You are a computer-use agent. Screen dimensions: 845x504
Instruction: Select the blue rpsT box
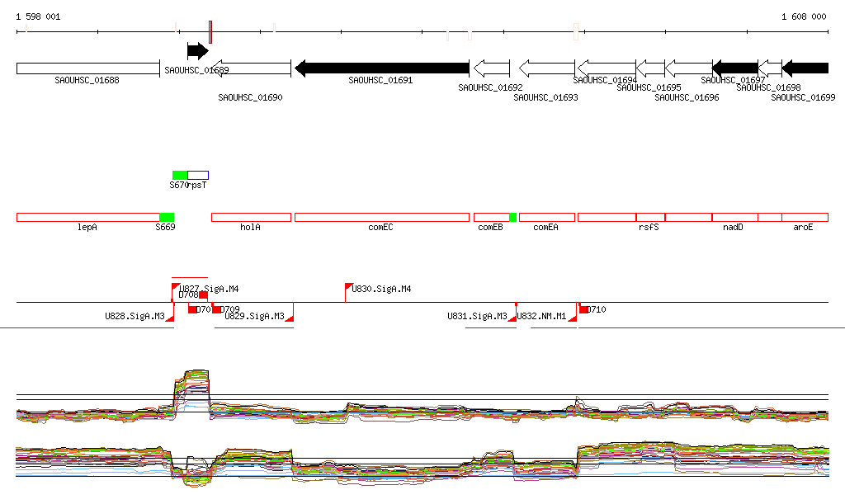tap(198, 175)
